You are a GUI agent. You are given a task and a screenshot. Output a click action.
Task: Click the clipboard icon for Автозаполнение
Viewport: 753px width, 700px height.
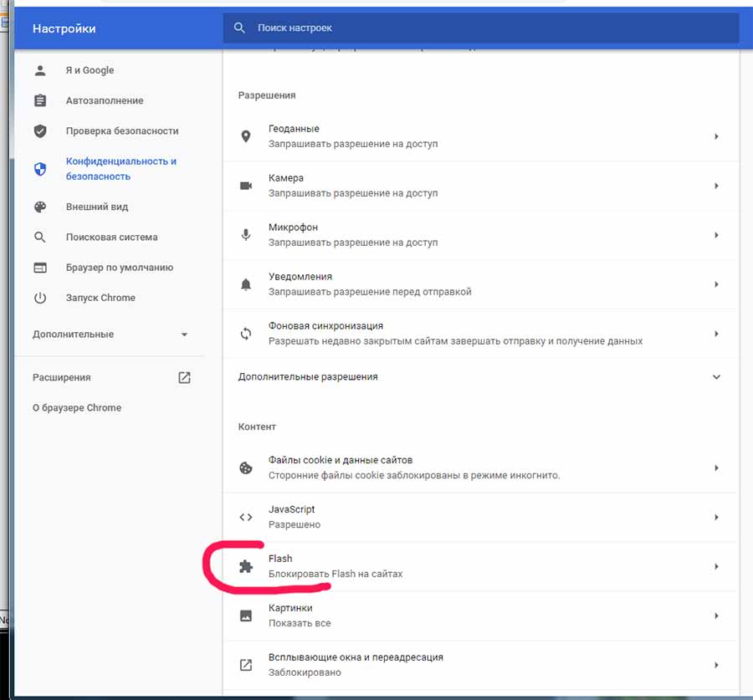(x=40, y=101)
